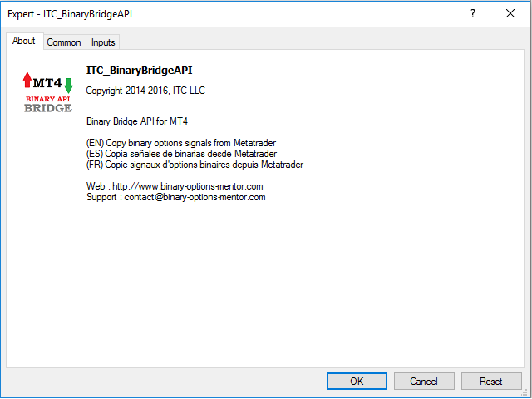Click the dialog resize grip corner
Viewport: 532px width, 399px height.
click(525, 393)
